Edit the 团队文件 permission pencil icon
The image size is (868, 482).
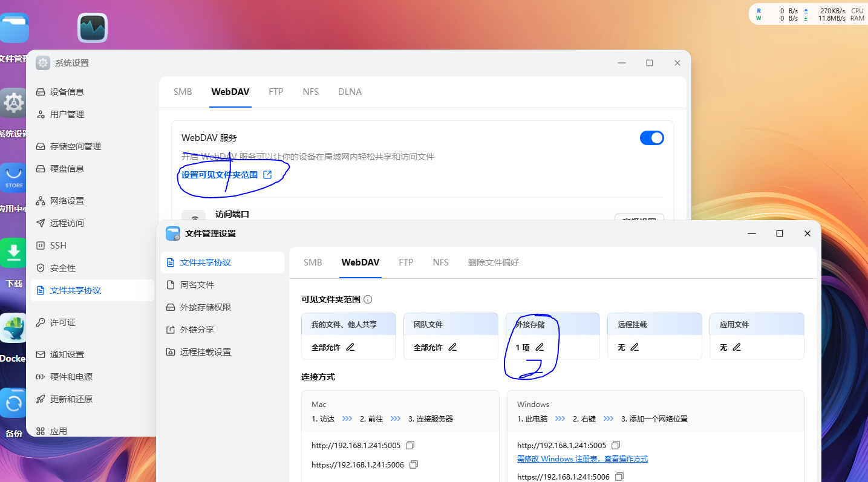(452, 347)
